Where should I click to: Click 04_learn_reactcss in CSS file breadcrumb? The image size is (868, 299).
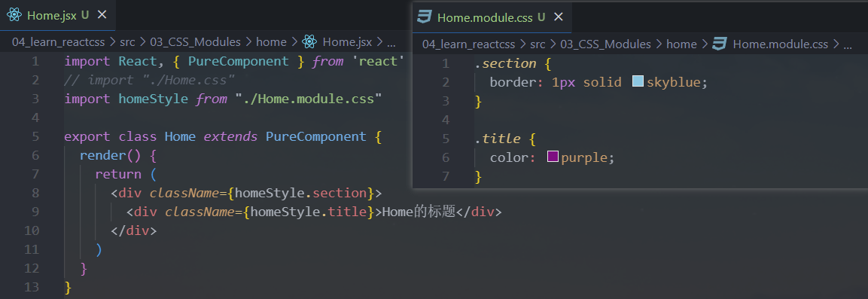pyautogui.click(x=469, y=44)
